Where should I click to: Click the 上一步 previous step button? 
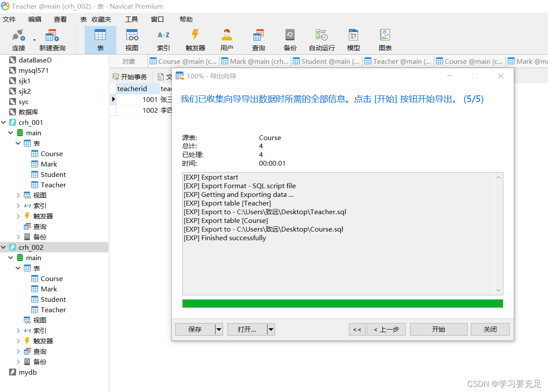tap(386, 329)
